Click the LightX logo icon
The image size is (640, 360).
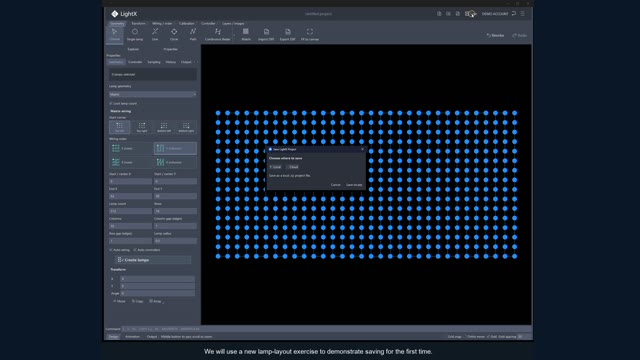coord(115,14)
